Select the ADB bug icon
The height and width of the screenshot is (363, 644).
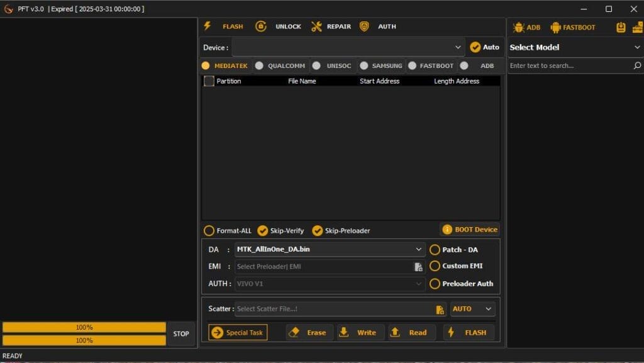coord(518,27)
